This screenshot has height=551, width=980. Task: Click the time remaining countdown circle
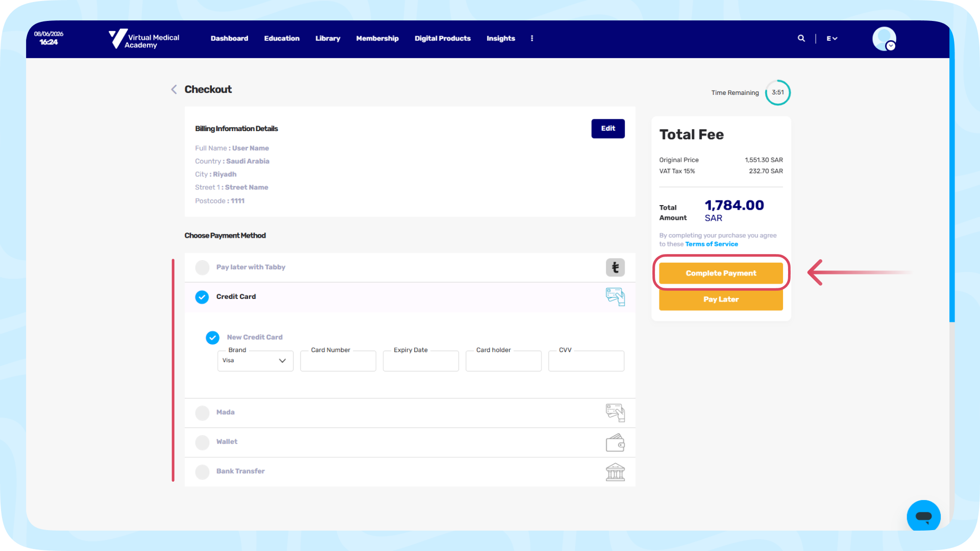pos(778,92)
